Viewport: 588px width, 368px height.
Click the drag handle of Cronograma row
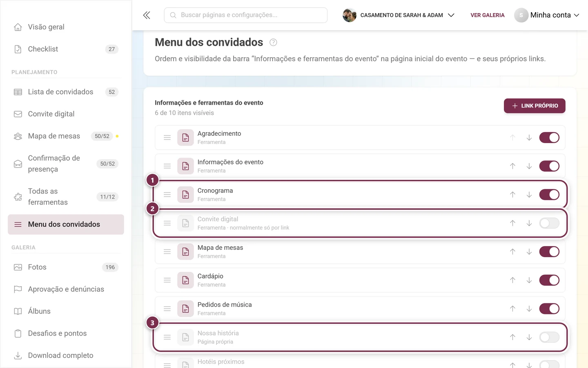coord(167,195)
